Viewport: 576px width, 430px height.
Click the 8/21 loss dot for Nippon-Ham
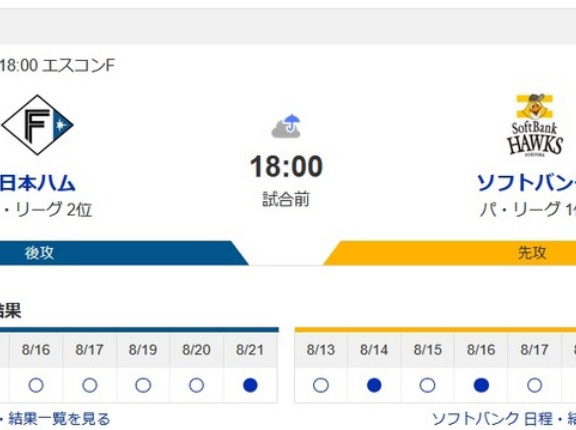(250, 386)
